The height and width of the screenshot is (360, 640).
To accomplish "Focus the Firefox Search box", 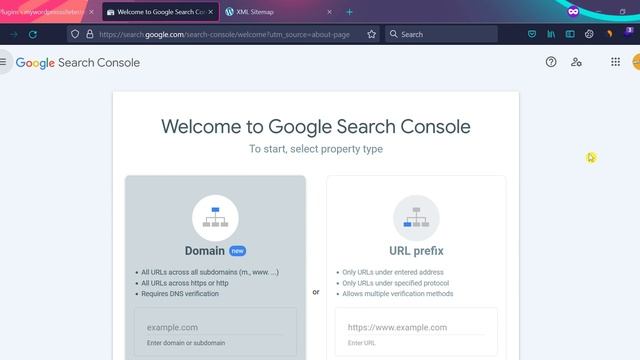I will [442, 34].
